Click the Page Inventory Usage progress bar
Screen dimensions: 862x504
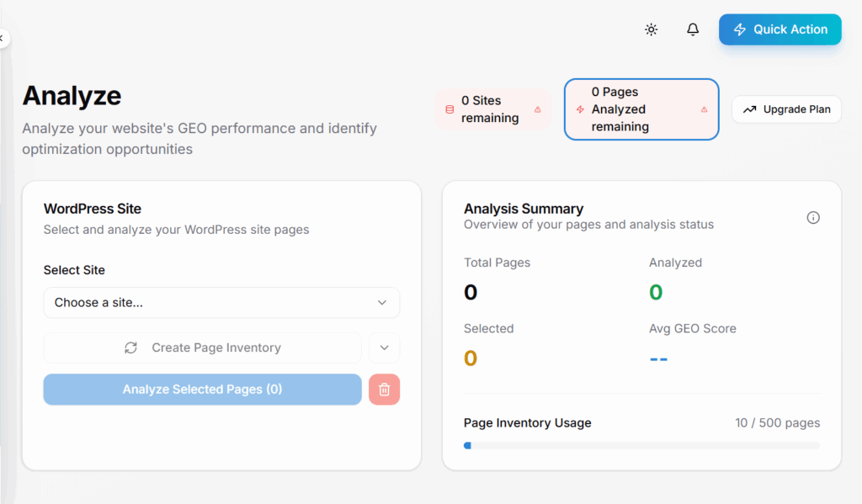tap(641, 445)
